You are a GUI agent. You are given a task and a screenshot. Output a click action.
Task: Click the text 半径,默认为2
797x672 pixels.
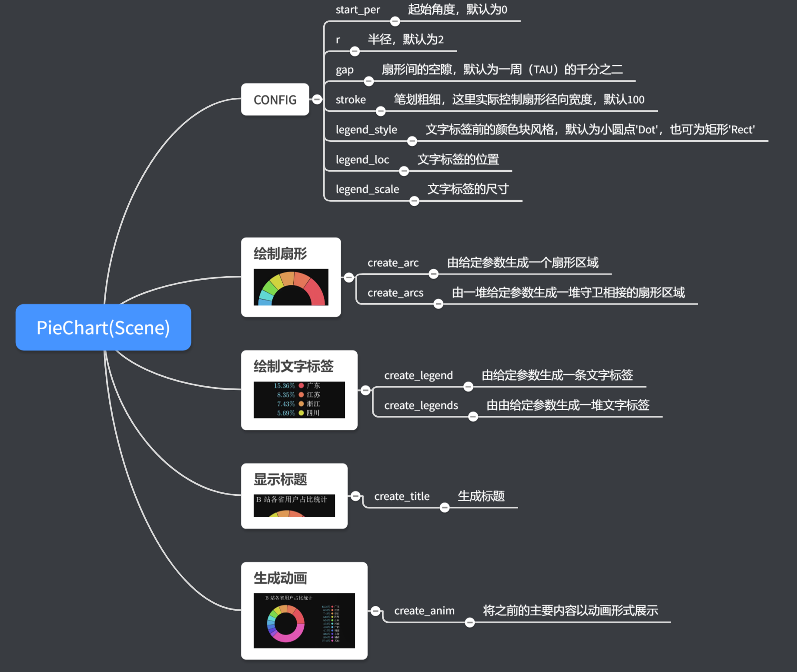(406, 40)
